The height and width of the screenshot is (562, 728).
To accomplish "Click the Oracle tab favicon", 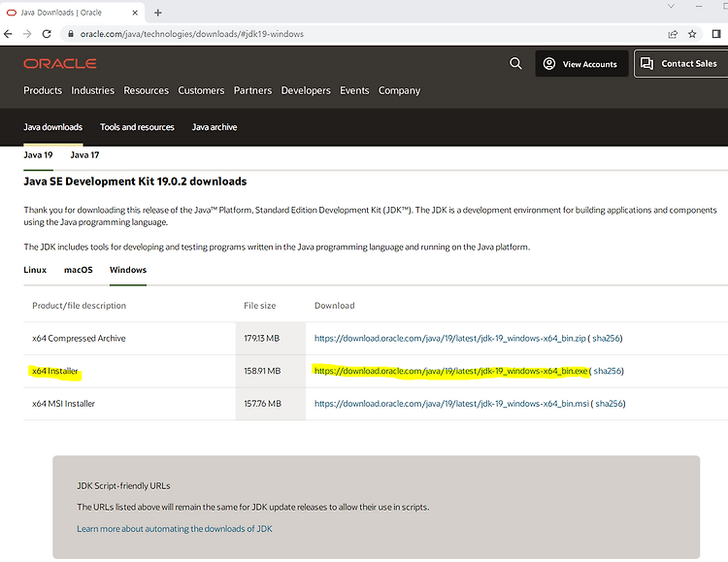I will (x=11, y=13).
